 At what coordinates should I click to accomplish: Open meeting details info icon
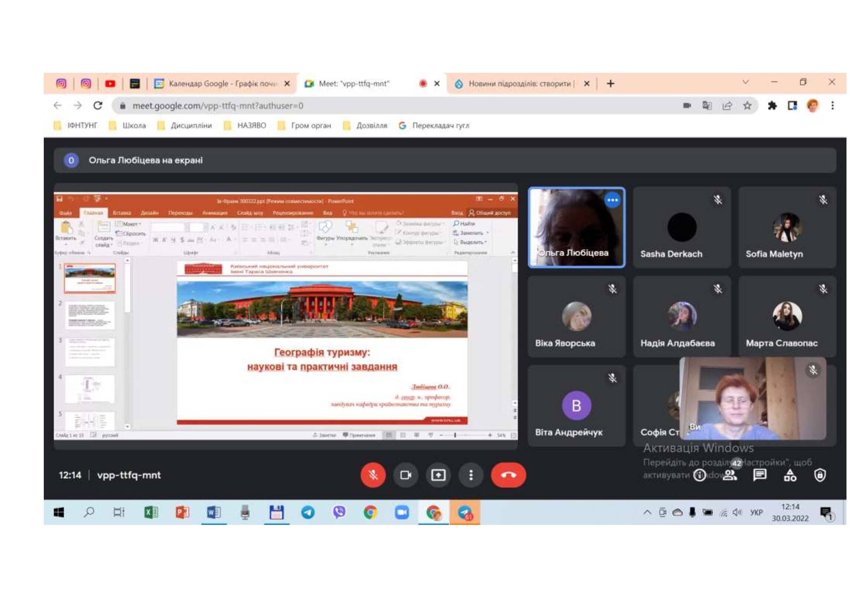pyautogui.click(x=700, y=475)
